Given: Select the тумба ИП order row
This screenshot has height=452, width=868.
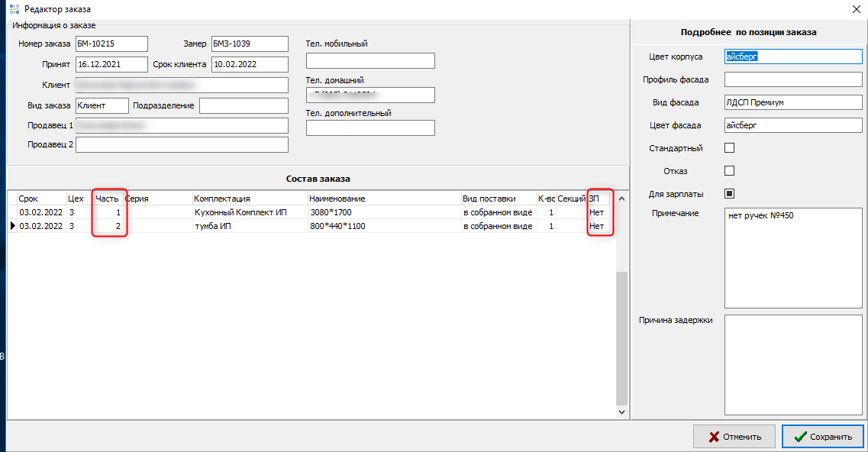Looking at the screenshot, I should (x=240, y=226).
